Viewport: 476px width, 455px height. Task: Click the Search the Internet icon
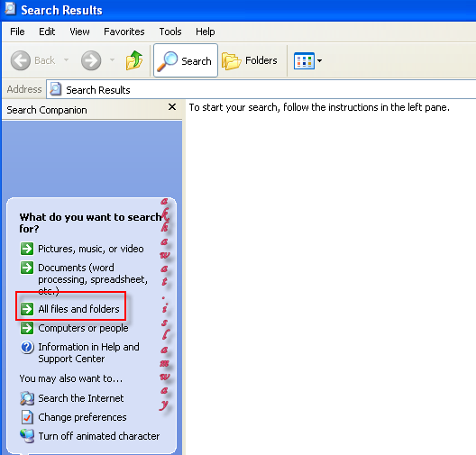[27, 398]
